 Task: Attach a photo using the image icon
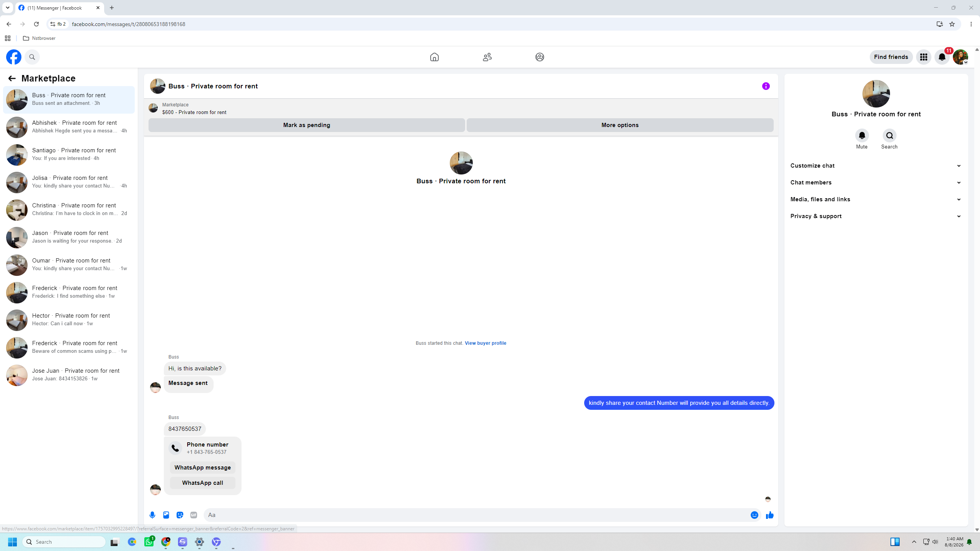click(166, 515)
